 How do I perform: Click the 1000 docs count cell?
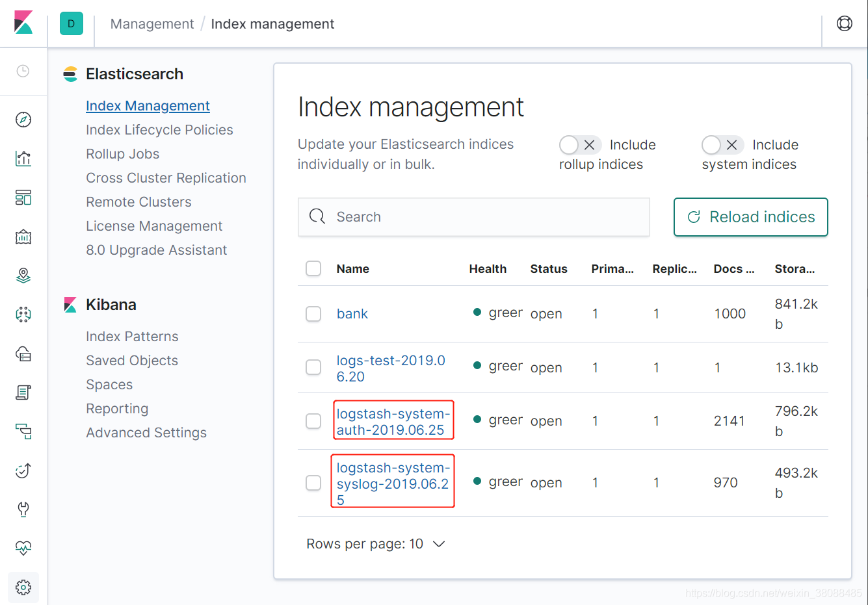click(730, 314)
